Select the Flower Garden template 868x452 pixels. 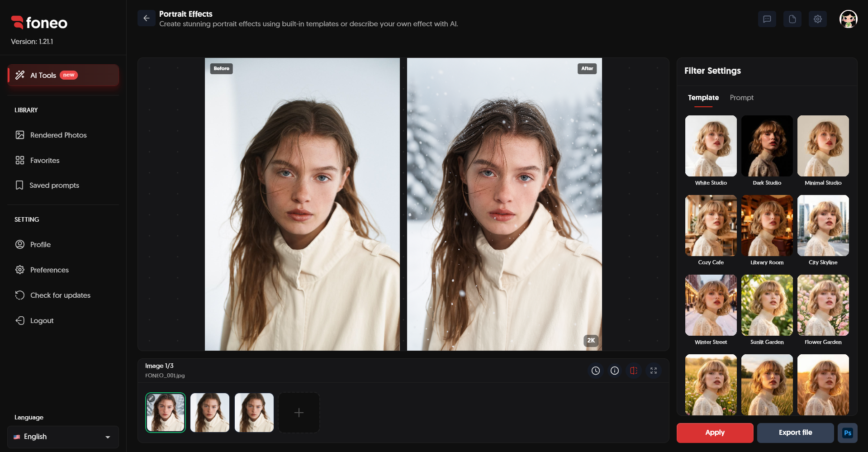(x=823, y=305)
